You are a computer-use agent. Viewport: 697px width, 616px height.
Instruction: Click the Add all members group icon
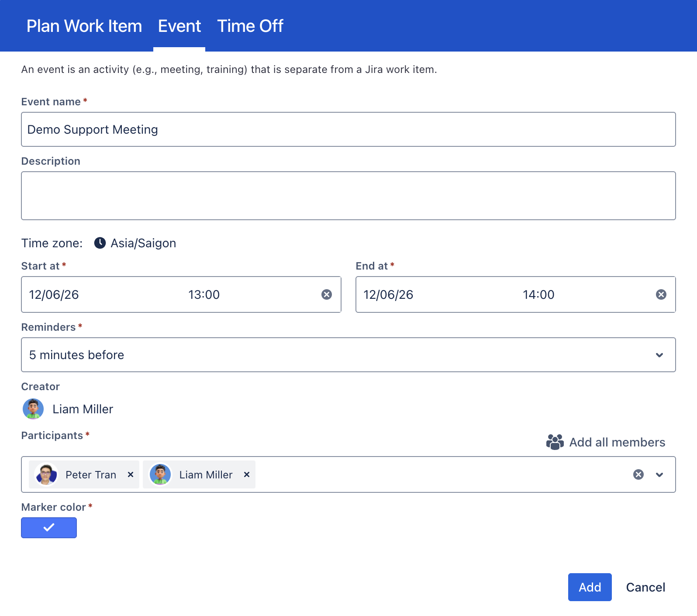(555, 442)
